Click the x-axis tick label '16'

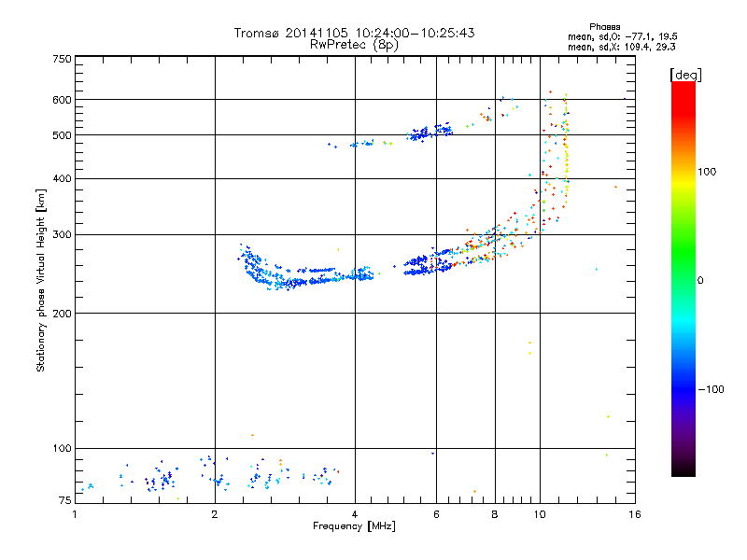635,514
